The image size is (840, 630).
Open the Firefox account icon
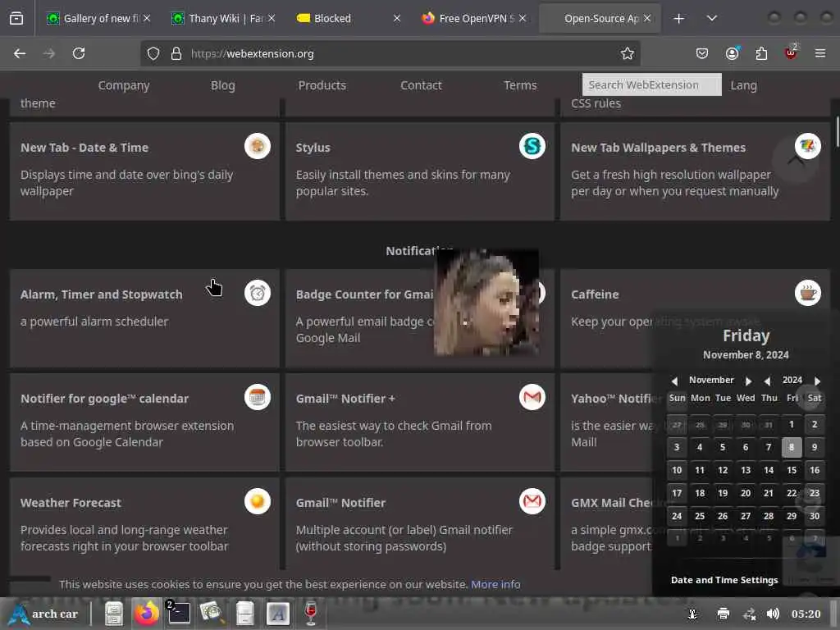coord(732,53)
